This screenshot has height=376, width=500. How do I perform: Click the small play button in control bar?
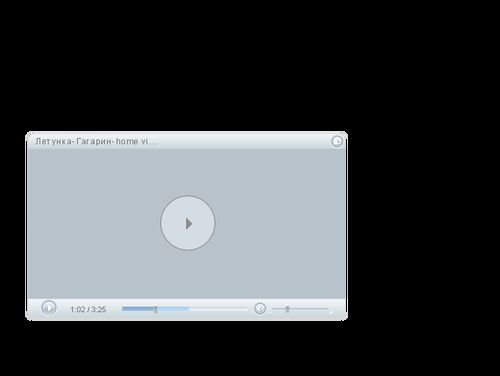49,308
